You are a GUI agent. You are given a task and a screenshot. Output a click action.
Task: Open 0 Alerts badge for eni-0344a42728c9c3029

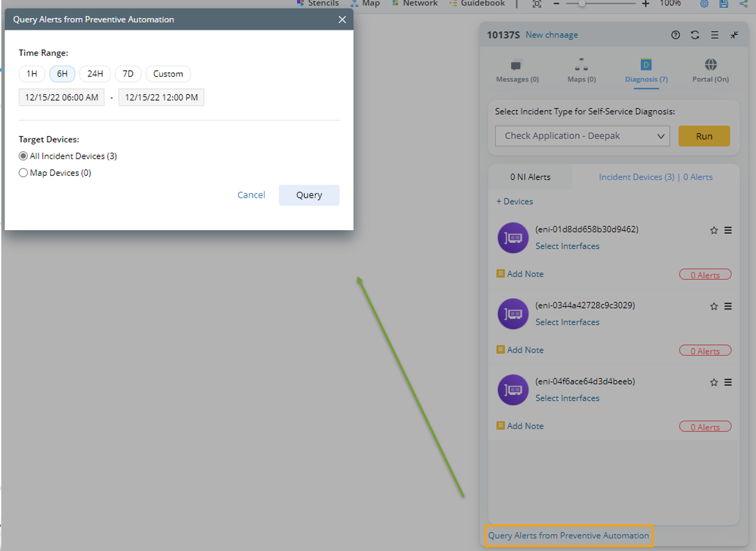[x=705, y=351]
